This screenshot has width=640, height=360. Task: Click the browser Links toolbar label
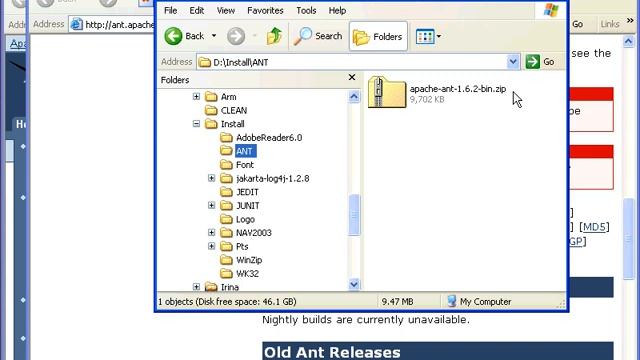pos(610,24)
